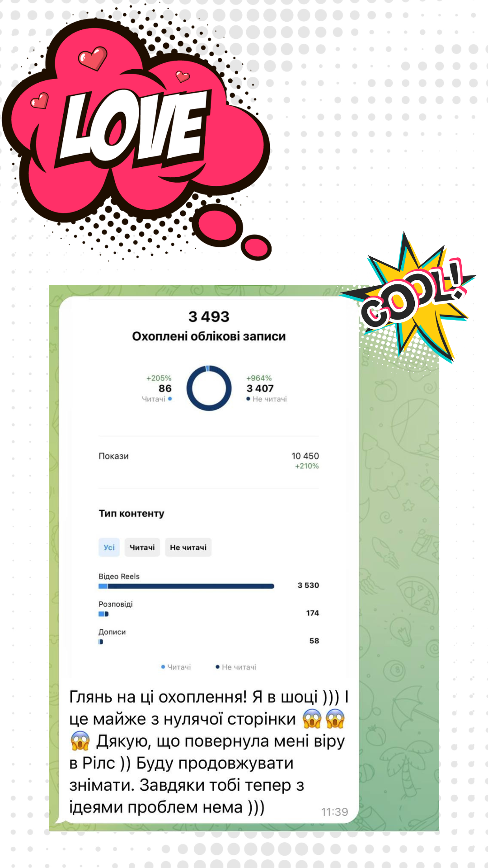Click the LOVE speech bubble sticker
Image resolution: width=488 pixels, height=868 pixels.
[136, 127]
